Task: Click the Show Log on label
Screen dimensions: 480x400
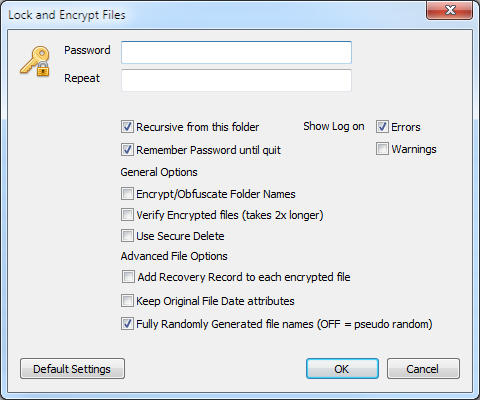Action: [x=334, y=126]
